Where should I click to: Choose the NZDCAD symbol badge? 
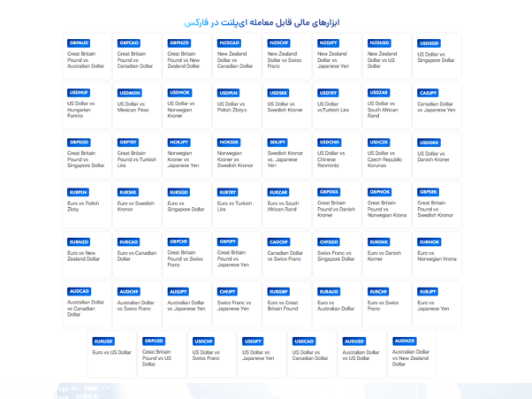coord(230,42)
